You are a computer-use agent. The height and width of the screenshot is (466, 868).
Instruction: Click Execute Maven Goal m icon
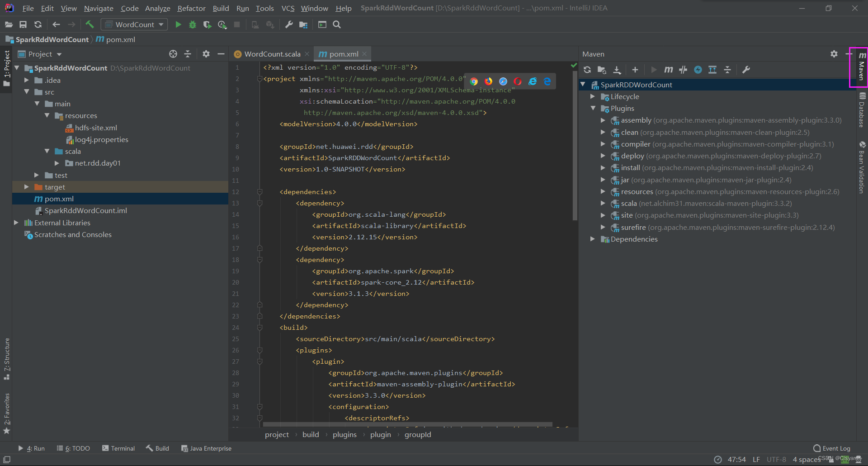click(x=669, y=70)
